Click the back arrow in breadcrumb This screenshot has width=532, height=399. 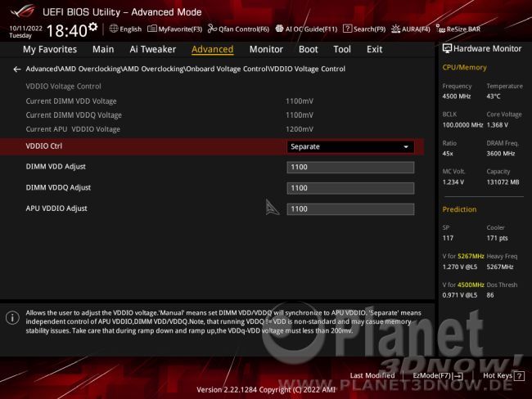(17, 69)
